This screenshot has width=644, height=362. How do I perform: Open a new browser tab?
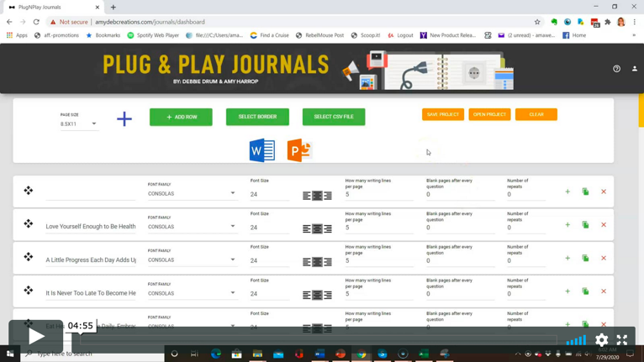pos(113,8)
